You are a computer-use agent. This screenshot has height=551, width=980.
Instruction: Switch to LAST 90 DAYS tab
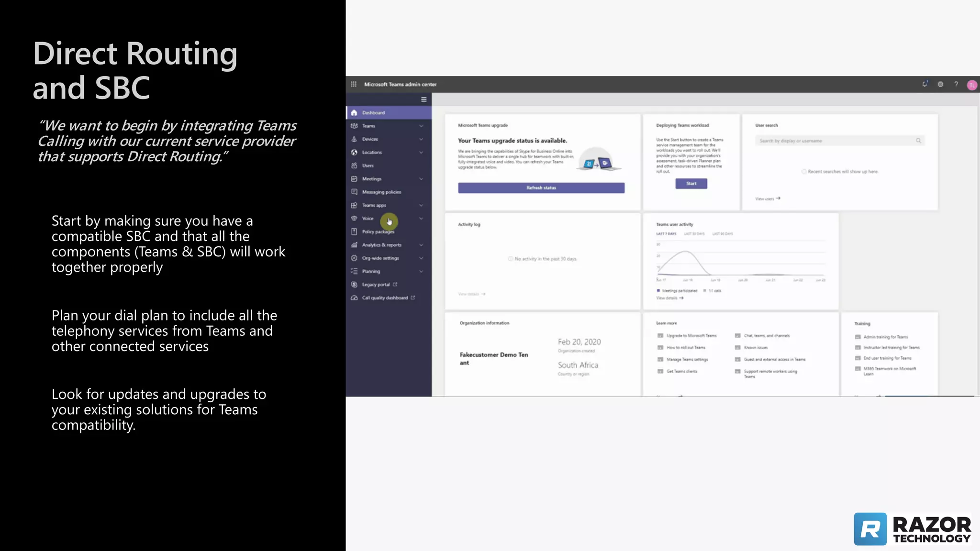coord(723,234)
